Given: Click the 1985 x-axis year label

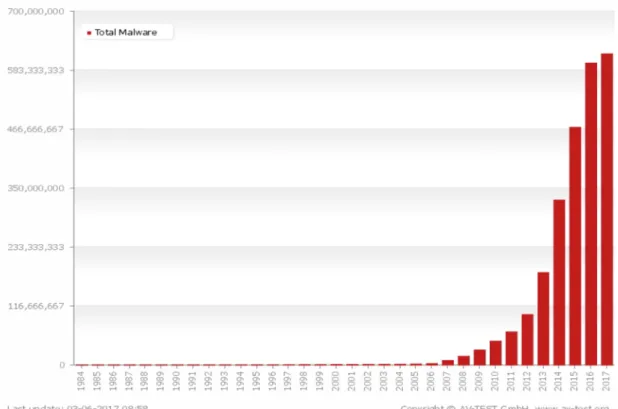Looking at the screenshot, I should [x=97, y=381].
